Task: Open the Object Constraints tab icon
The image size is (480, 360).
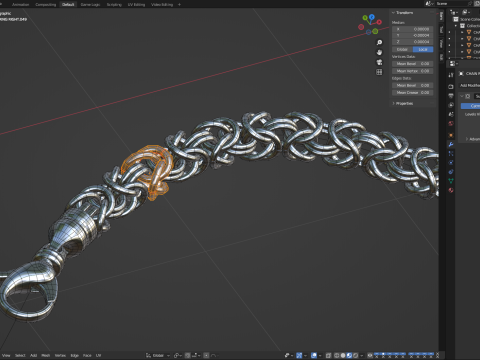Action: [451, 172]
